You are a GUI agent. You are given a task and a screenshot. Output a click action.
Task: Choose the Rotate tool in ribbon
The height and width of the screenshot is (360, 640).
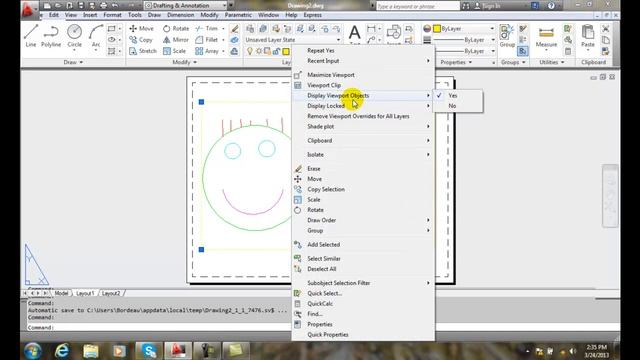click(x=176, y=29)
